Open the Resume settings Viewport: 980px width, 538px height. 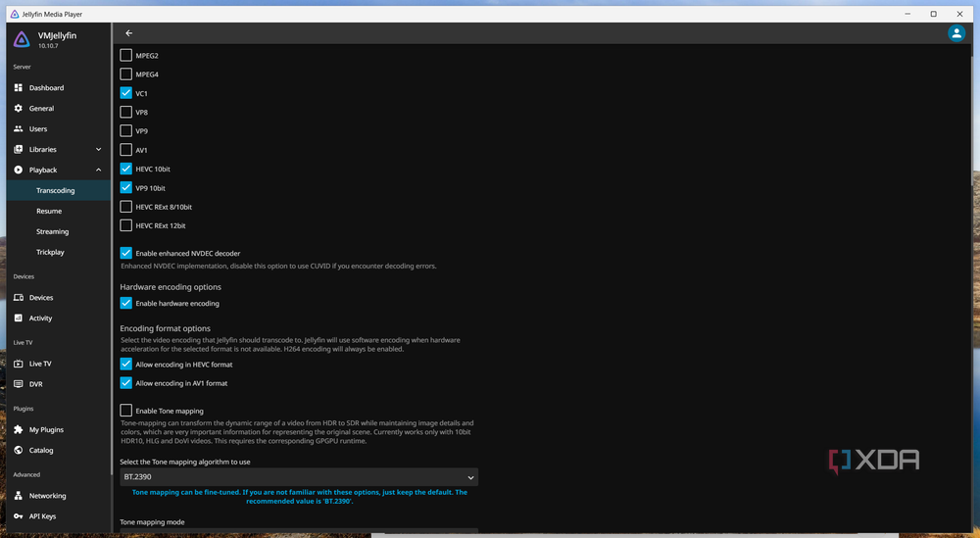(49, 212)
